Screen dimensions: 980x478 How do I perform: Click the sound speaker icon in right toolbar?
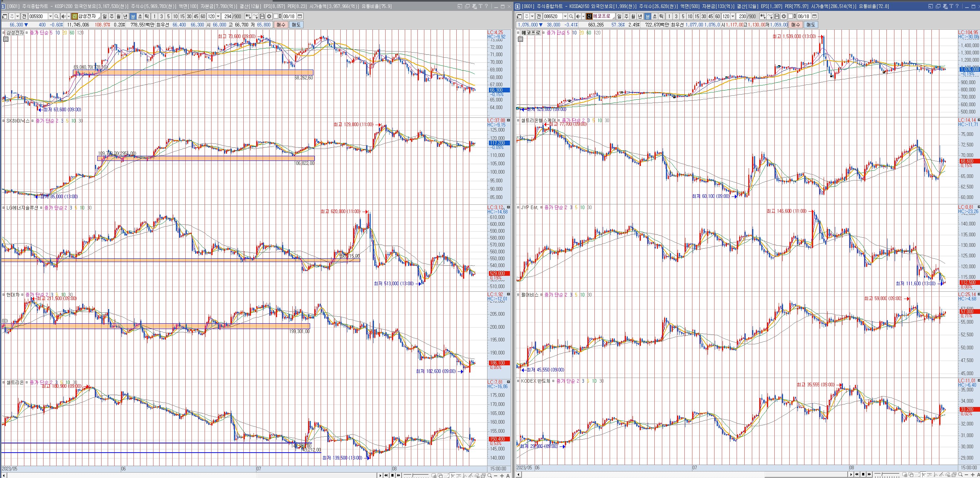[x=578, y=16]
